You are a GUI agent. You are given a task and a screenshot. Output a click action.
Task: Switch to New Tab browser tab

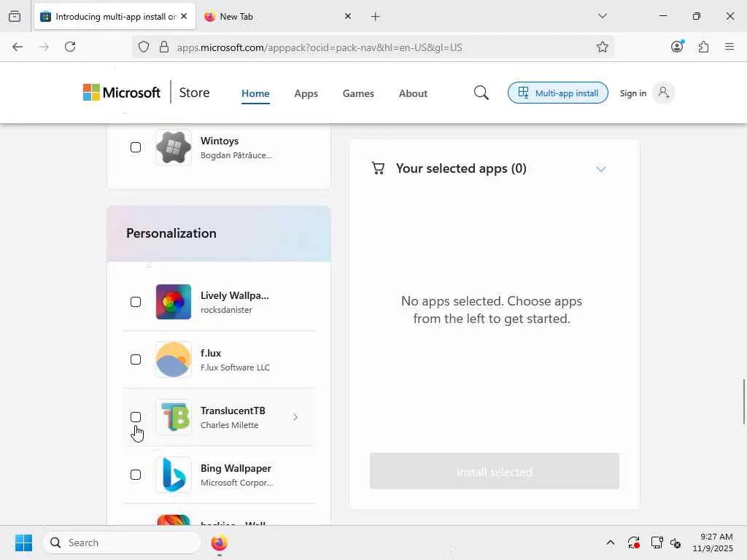tap(276, 17)
